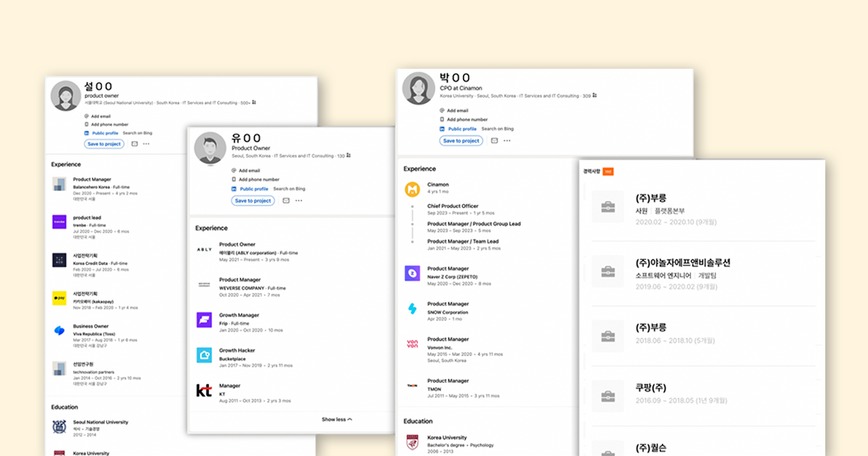Click the ABLY company logo
This screenshot has width=868, height=456.
point(204,250)
